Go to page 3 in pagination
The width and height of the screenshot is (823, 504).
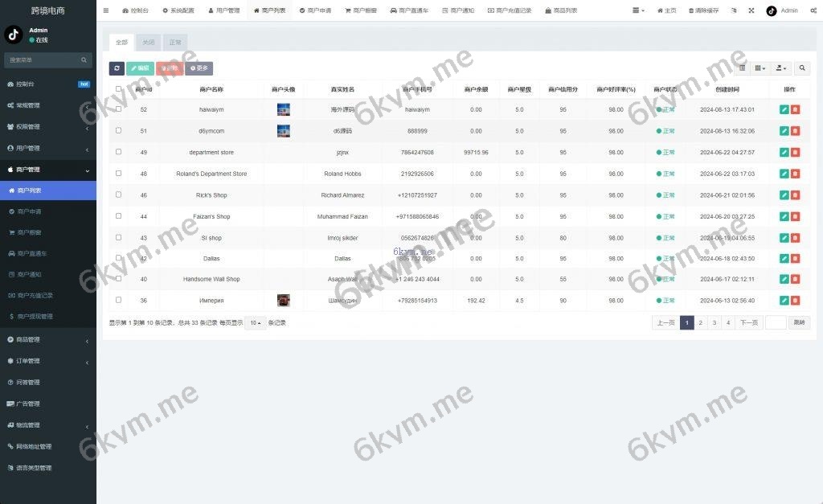714,322
